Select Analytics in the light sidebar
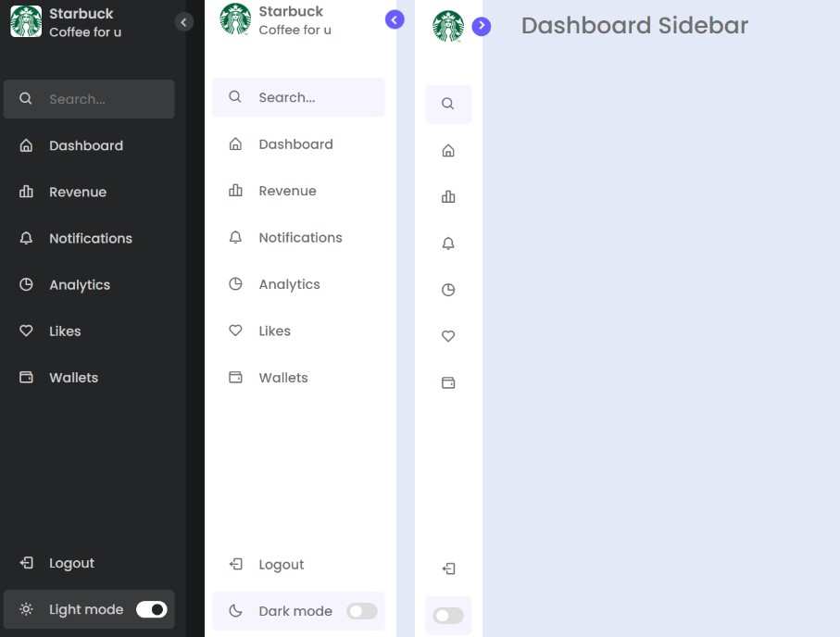840x637 pixels. (289, 284)
